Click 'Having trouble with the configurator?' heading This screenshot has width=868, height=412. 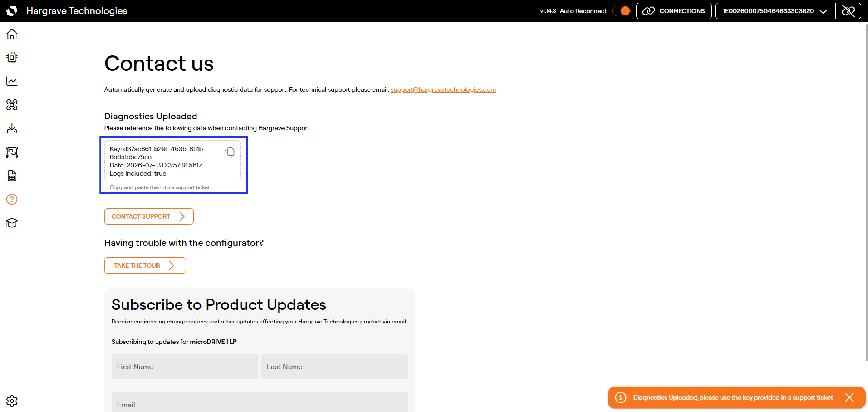[184, 243]
